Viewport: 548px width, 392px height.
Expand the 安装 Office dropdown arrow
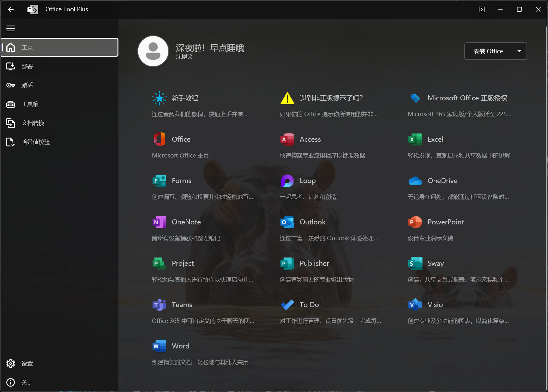click(519, 51)
